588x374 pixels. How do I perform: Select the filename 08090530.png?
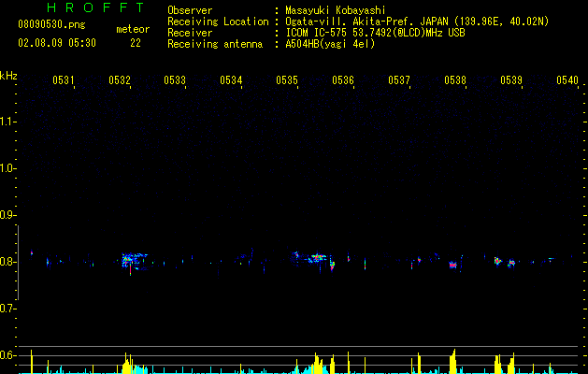tap(51, 24)
